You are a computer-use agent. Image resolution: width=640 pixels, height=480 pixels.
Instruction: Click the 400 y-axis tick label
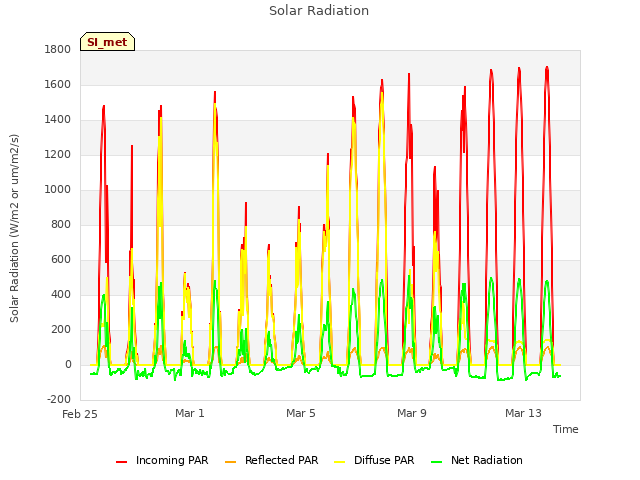(61, 295)
